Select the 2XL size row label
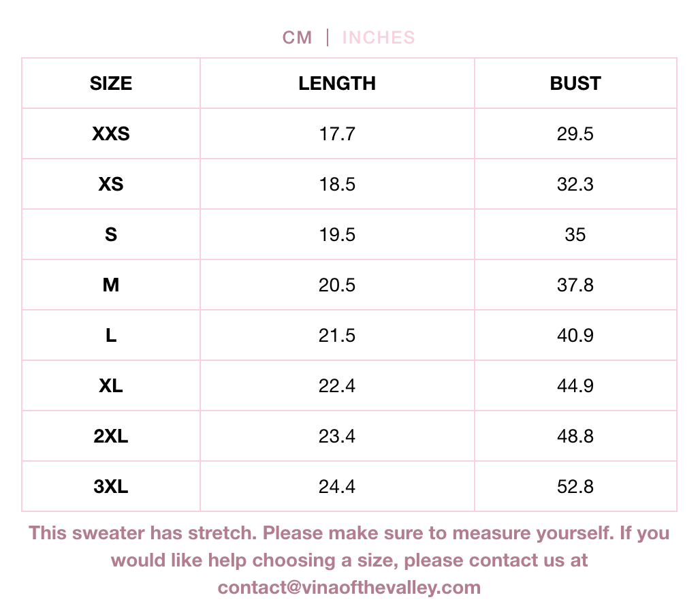Image resolution: width=700 pixels, height=606 pixels. point(111,436)
